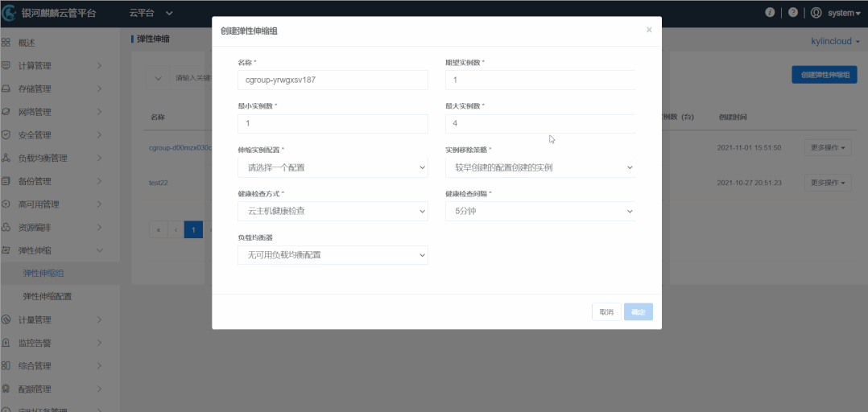Click the 确定 confirm button
Screen dimensions: 868x412
coord(638,312)
